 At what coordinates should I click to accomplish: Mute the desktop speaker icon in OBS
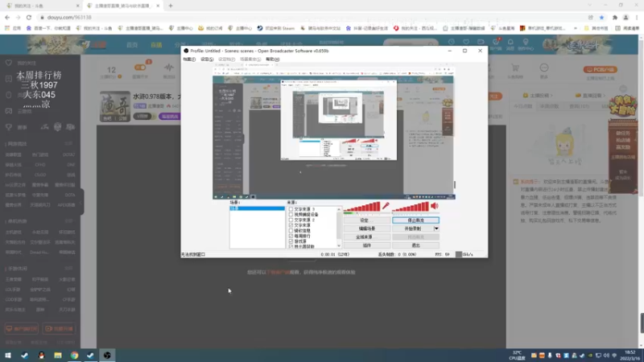point(435,206)
